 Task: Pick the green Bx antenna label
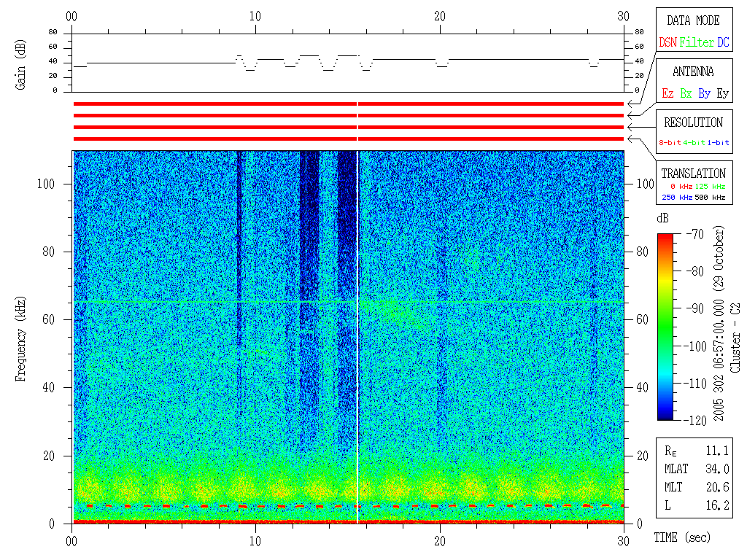[x=686, y=93]
